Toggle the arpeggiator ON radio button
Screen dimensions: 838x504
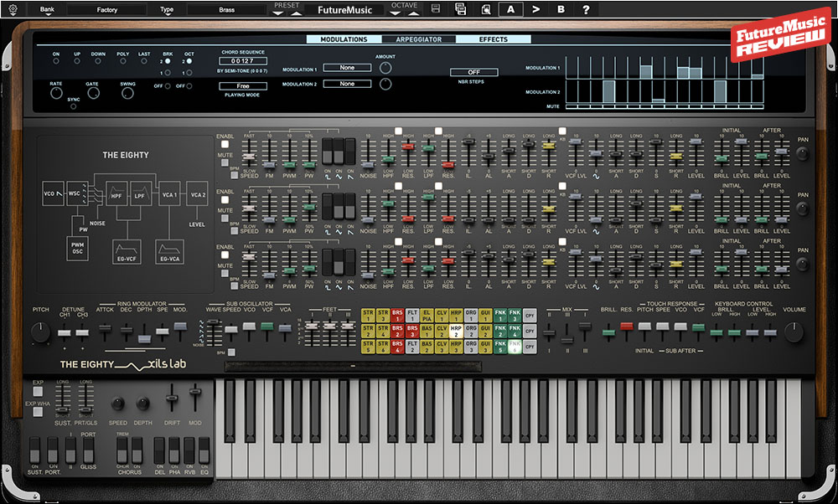click(x=56, y=61)
